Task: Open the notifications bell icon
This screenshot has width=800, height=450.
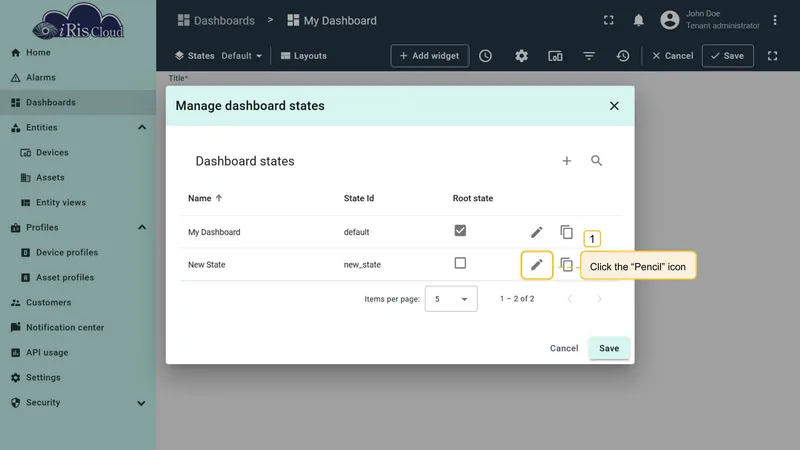Action: [638, 20]
